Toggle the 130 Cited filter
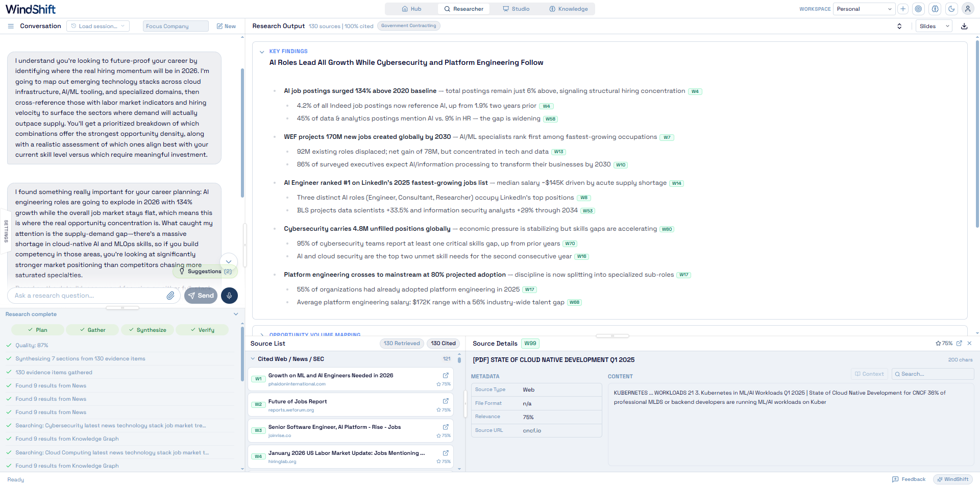The image size is (980, 486). click(x=443, y=344)
